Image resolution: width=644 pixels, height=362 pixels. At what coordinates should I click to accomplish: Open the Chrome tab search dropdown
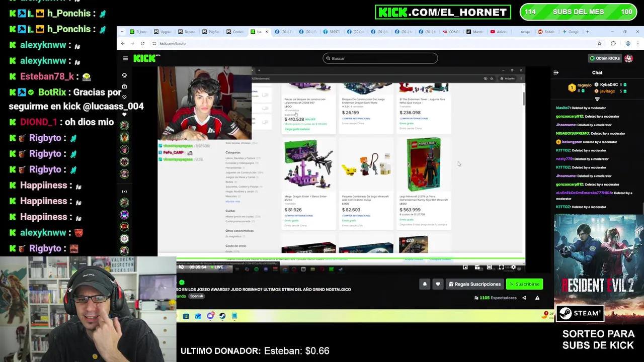[122, 32]
